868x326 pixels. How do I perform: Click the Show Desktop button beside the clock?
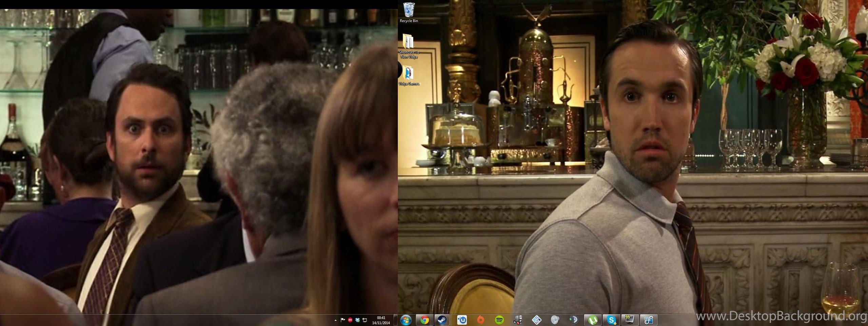tap(395, 320)
